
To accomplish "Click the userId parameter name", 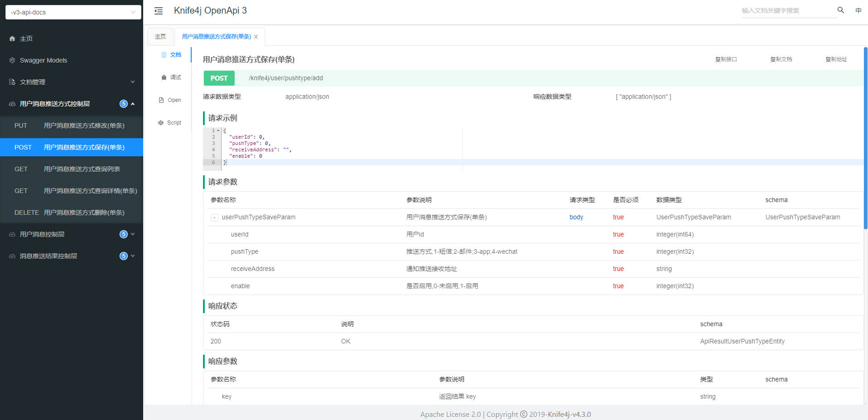I will [x=240, y=234].
